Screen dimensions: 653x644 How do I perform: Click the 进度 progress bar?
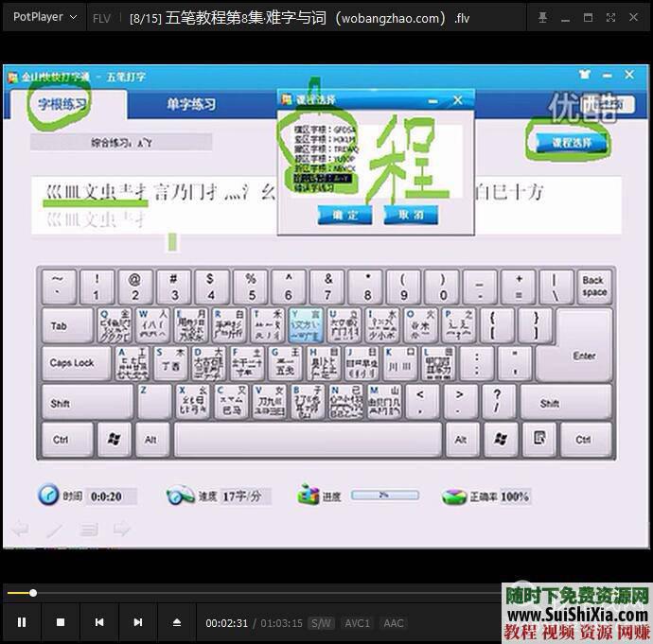pos(385,496)
